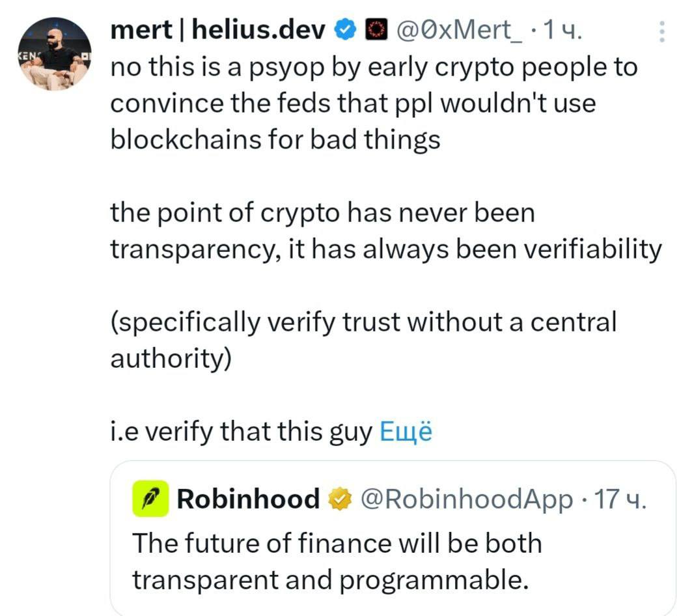Open the "mert | helius.dev" display name
Screen dimensions: 692x616
pyautogui.click(x=218, y=29)
